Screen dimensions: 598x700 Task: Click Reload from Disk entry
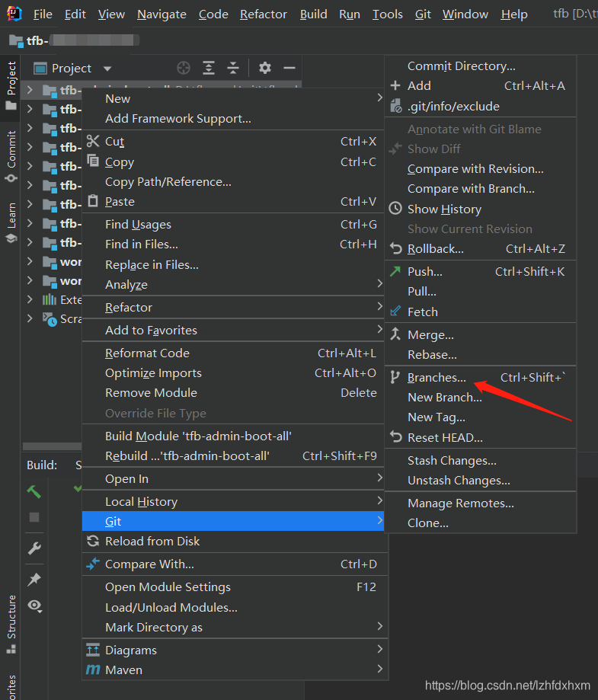tap(233, 541)
